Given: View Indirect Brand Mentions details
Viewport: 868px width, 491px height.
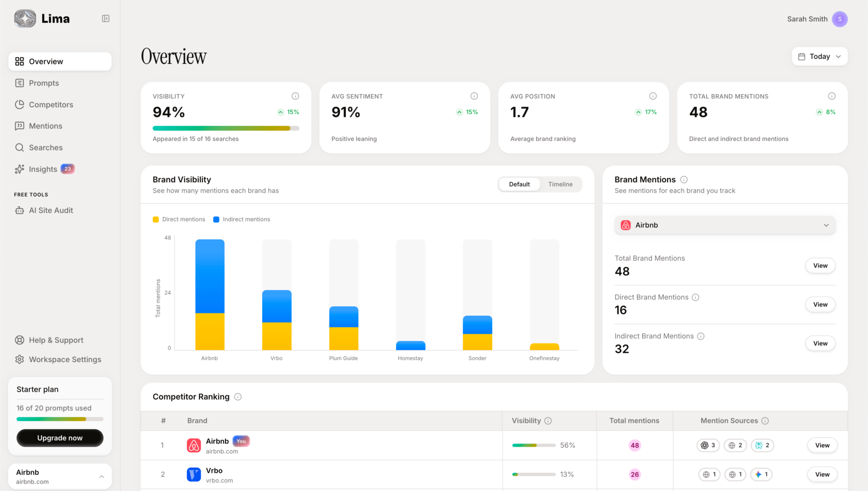Looking at the screenshot, I should 820,343.
